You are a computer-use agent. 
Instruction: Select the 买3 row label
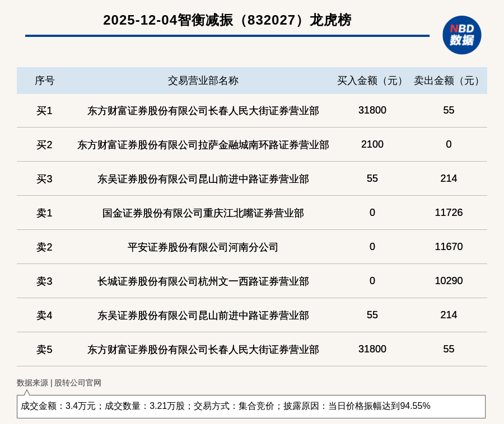click(44, 179)
